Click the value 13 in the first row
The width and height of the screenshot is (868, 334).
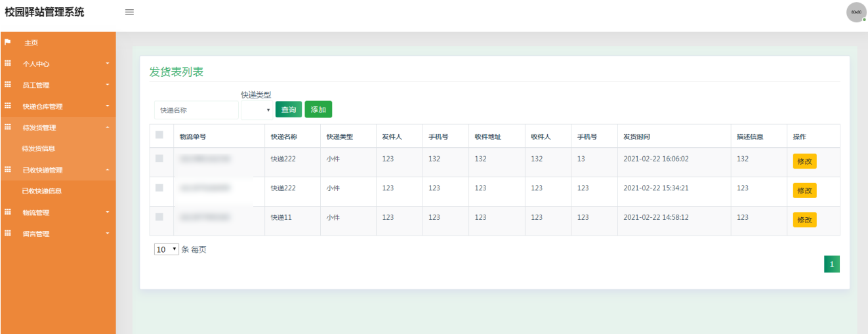[581, 159]
